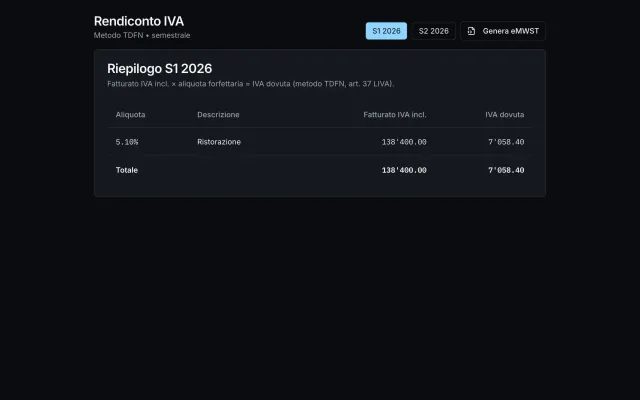Viewport: 640px width, 400px height.
Task: Click the Genera eMWST button
Action: pos(503,31)
